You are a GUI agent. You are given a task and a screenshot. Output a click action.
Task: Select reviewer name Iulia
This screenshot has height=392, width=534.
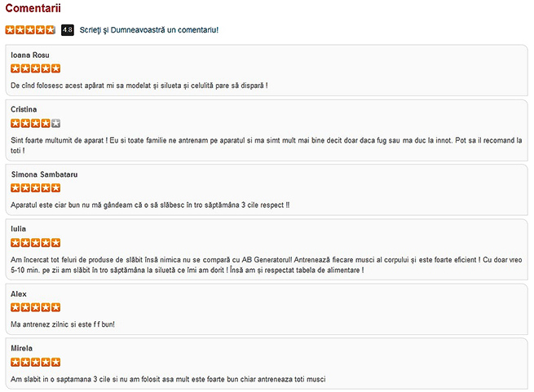point(19,229)
